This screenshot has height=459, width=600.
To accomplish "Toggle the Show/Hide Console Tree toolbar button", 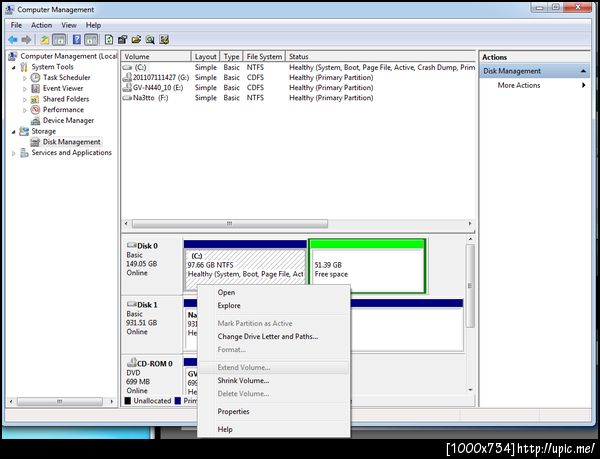I will (59, 39).
